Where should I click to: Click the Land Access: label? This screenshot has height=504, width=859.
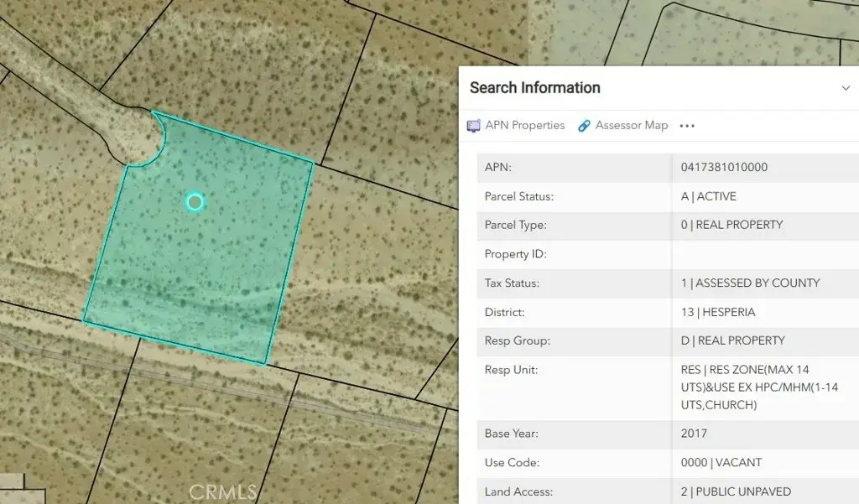point(518,491)
